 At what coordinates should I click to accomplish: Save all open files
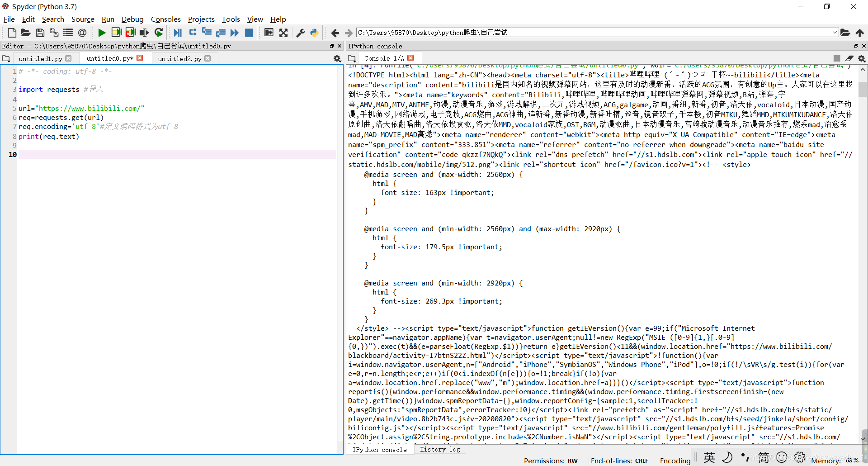coord(54,33)
